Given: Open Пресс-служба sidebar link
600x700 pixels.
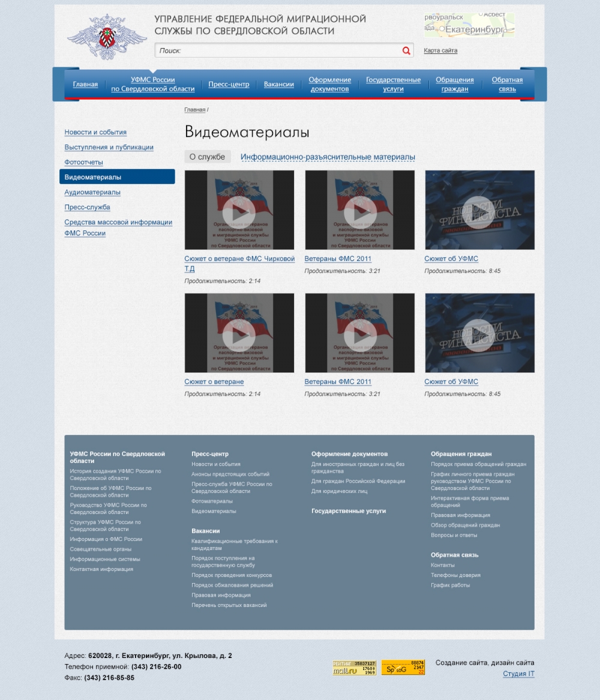Looking at the screenshot, I should [87, 207].
